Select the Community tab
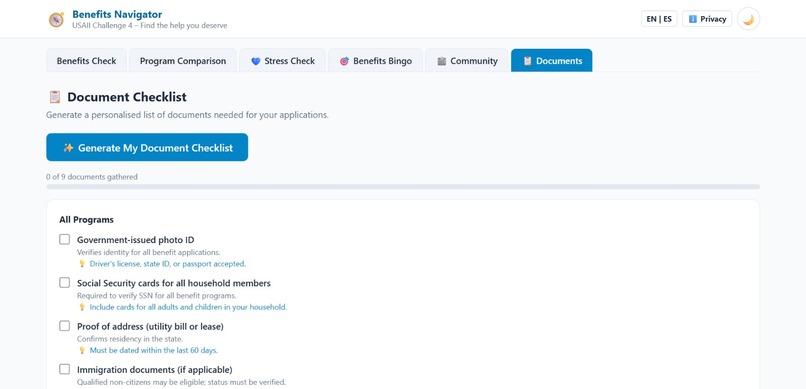 coord(467,61)
